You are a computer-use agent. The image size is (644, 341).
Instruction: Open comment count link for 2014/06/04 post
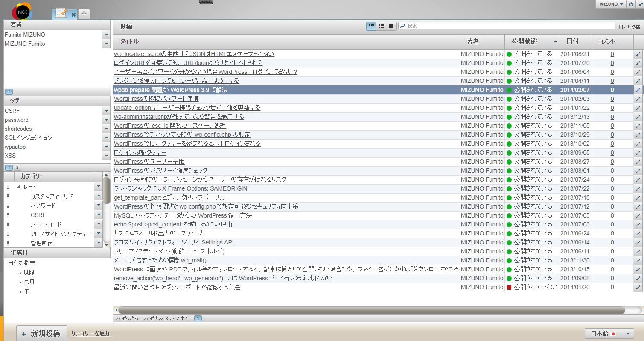click(612, 72)
